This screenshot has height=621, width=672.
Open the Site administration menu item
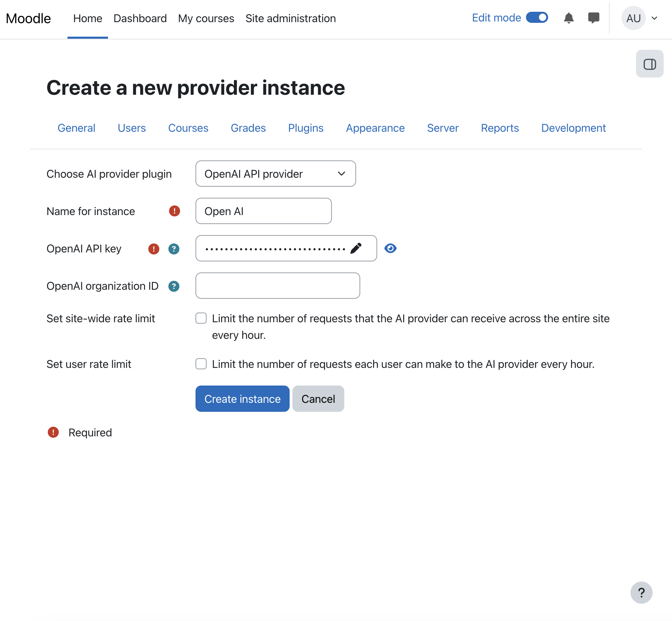(x=291, y=18)
